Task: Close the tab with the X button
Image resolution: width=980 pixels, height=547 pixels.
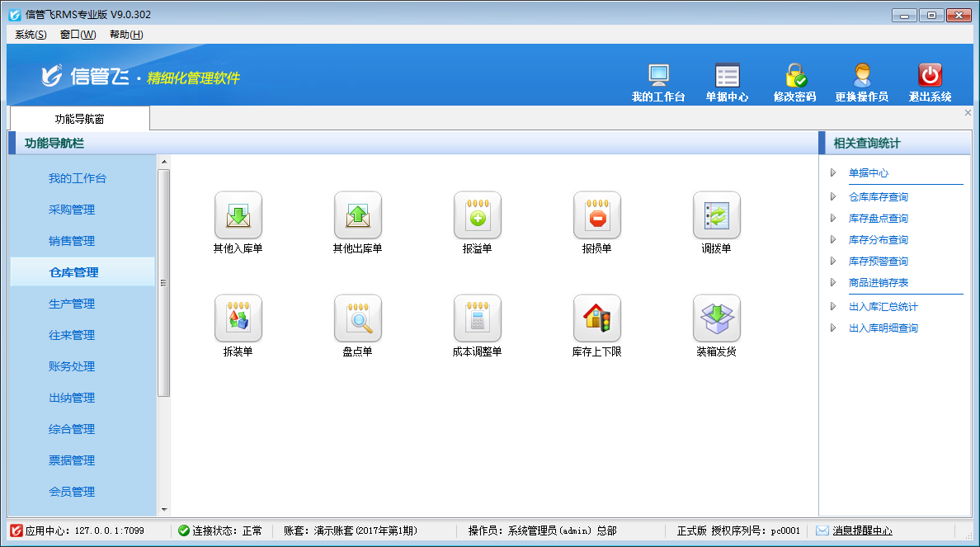Action: (968, 112)
